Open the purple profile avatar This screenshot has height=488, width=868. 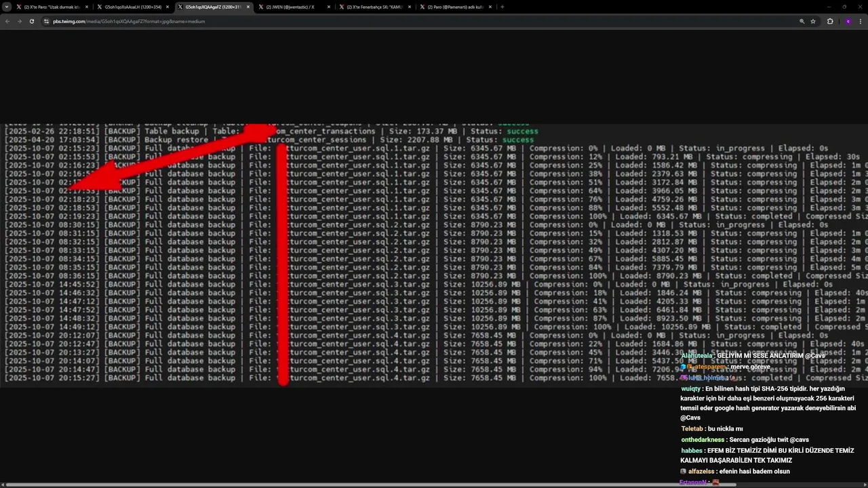coord(848,21)
